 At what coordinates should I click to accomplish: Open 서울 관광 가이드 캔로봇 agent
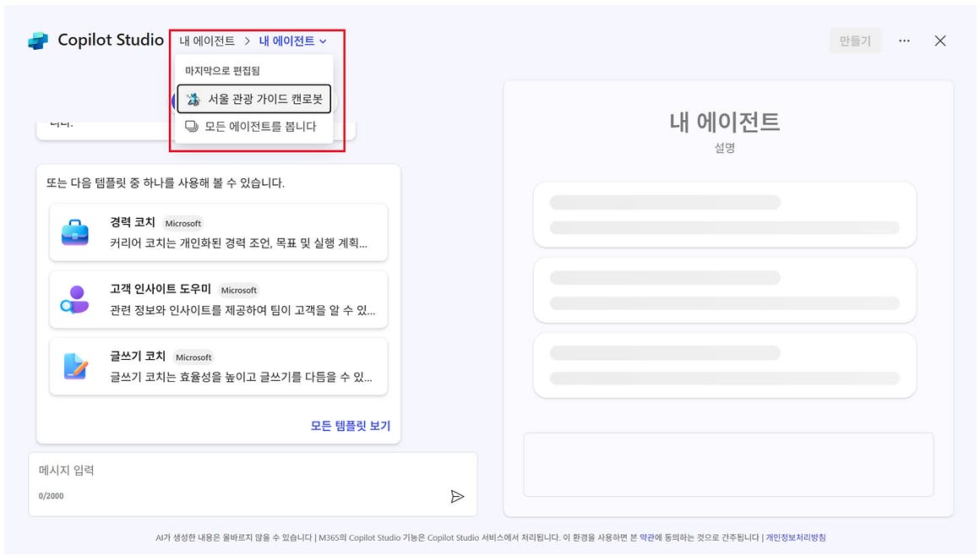click(253, 99)
